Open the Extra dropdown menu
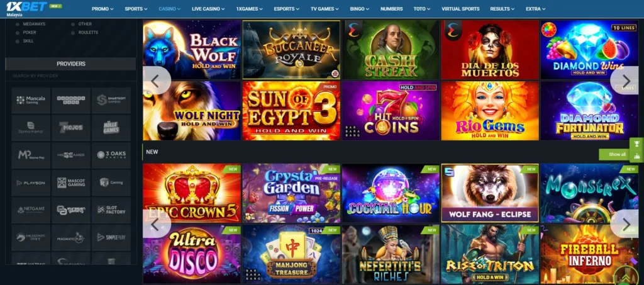The height and width of the screenshot is (285, 644). pyautogui.click(x=536, y=9)
